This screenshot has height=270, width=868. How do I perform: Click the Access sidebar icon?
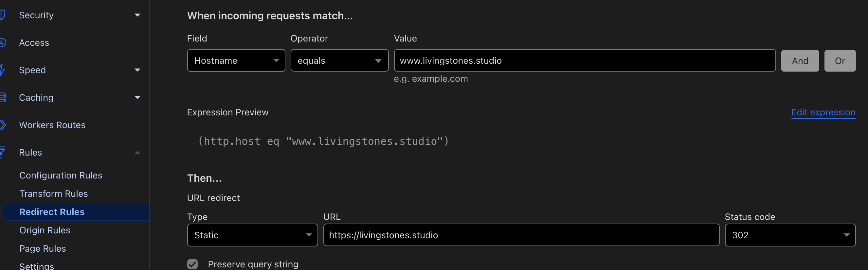click(3, 43)
